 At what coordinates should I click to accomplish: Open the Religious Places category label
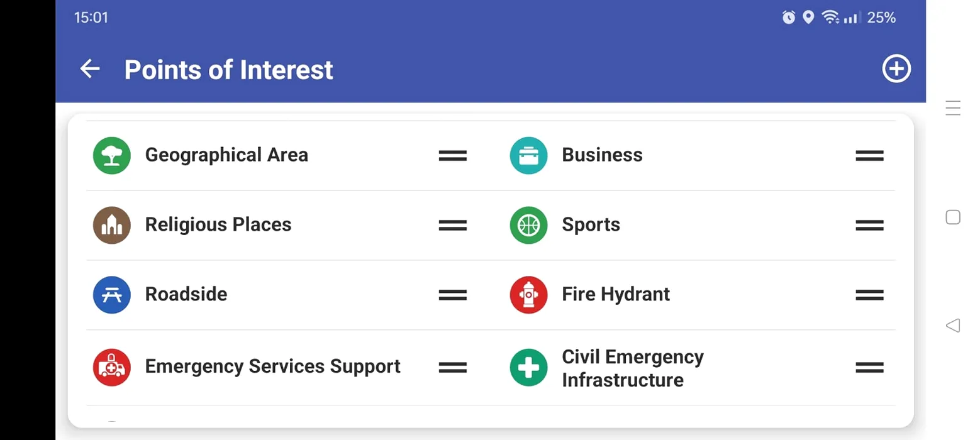pyautogui.click(x=218, y=225)
